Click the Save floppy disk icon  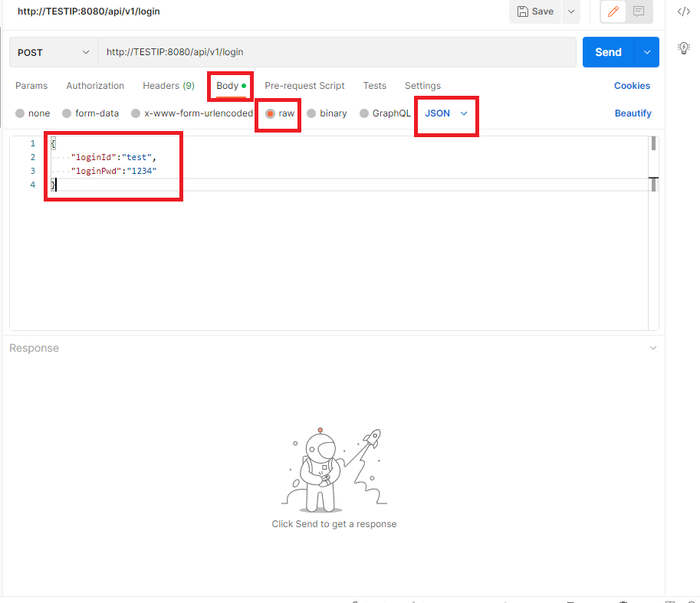pyautogui.click(x=522, y=11)
